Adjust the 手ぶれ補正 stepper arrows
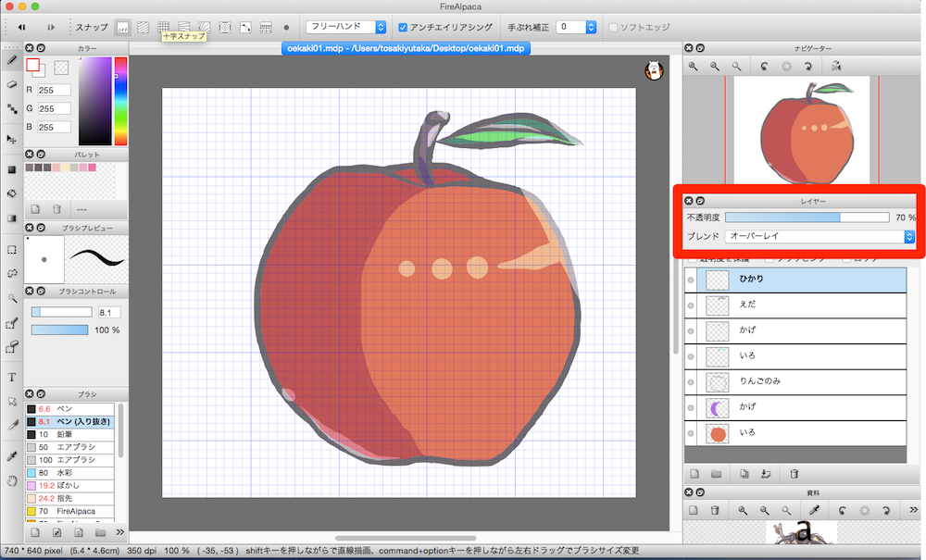The height and width of the screenshot is (560, 926). tap(591, 27)
